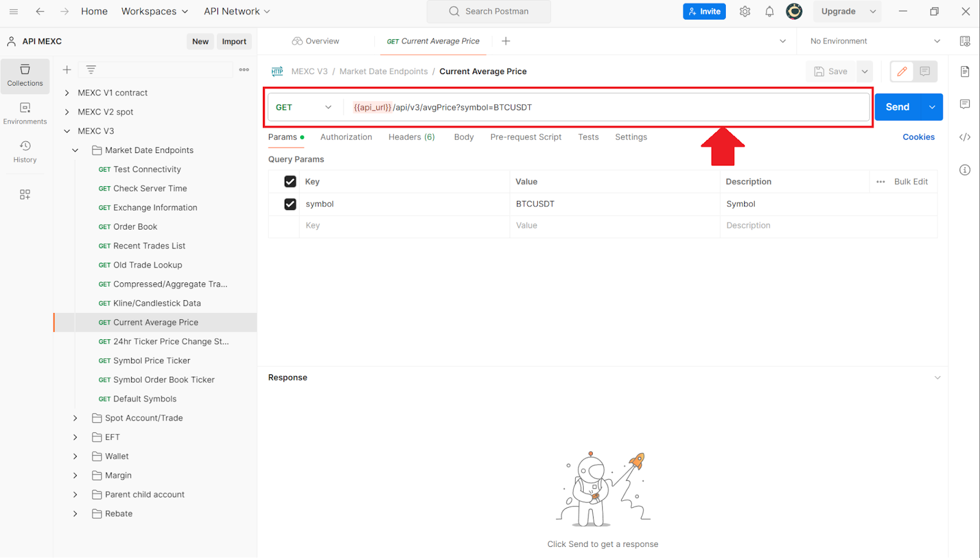
Task: Open the comments icon in right sidebar
Action: click(x=965, y=104)
